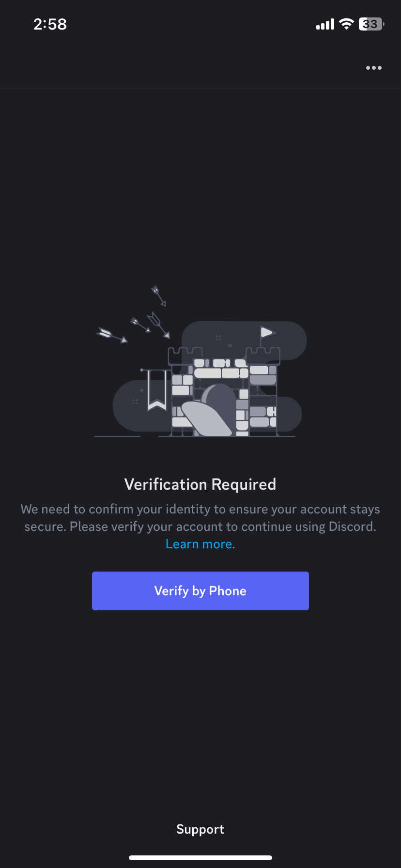Screen dimensions: 401x868
Task: Tap the Support link at the bottom
Action: [x=200, y=829]
